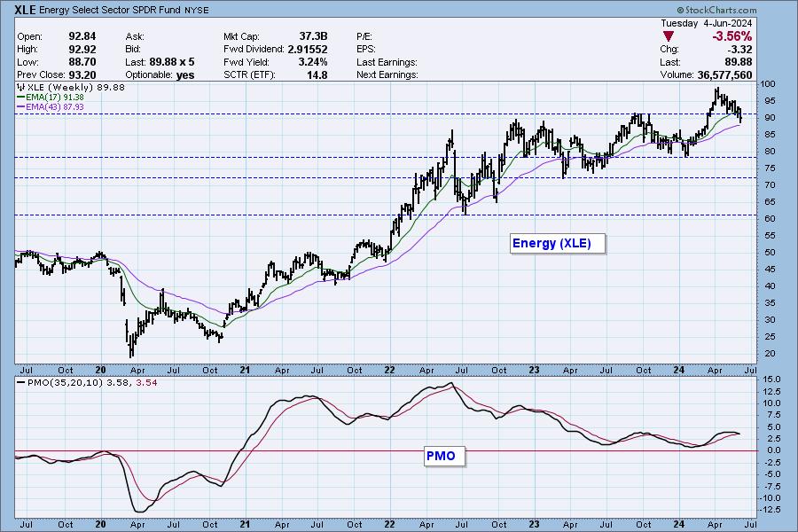Click the bold XLE ticker in the header

[x=25, y=10]
